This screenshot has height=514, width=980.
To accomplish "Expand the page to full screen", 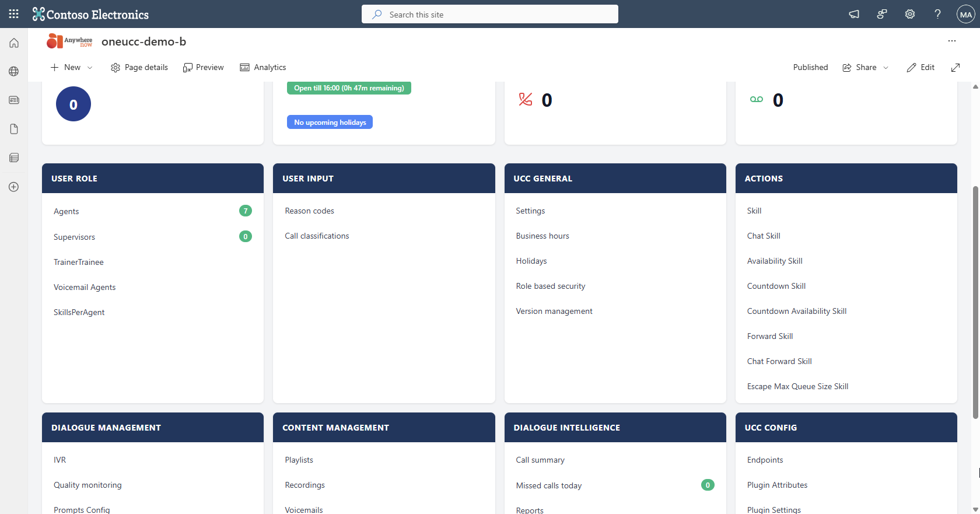I will (x=955, y=68).
